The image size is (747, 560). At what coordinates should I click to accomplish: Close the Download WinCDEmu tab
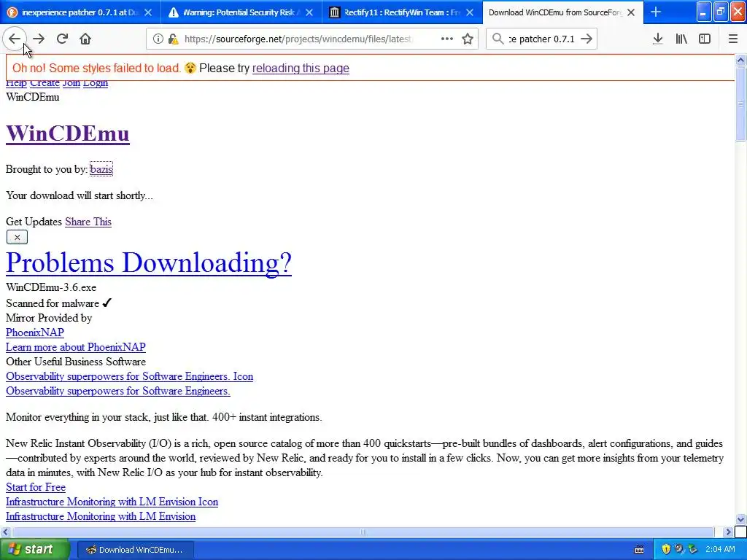click(x=631, y=12)
